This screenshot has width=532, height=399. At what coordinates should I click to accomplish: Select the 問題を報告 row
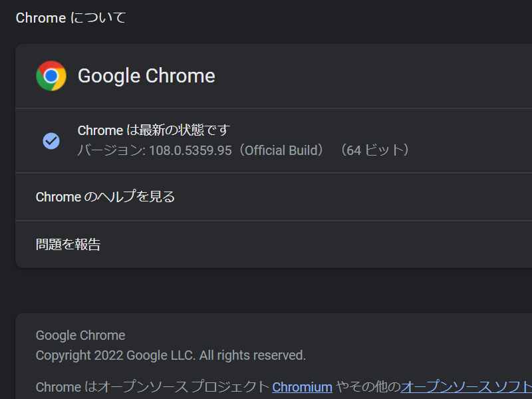[x=68, y=244]
